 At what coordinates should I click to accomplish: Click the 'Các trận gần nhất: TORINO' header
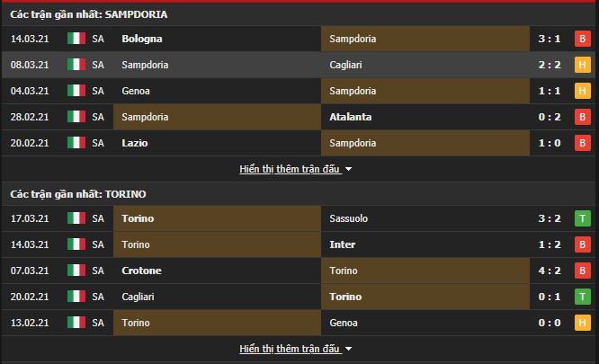(x=78, y=194)
